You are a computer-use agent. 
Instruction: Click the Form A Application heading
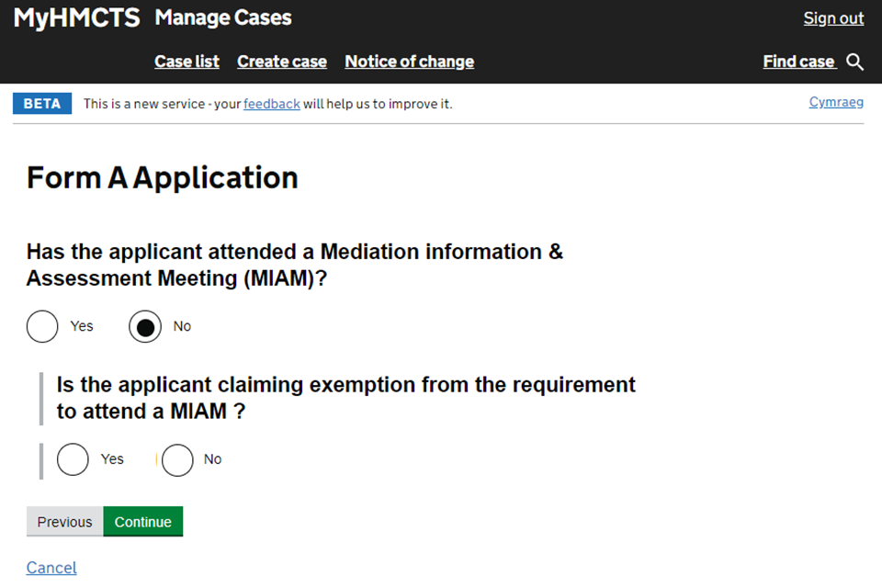click(x=163, y=177)
